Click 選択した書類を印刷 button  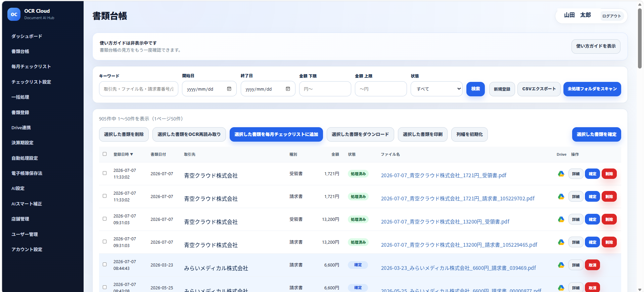pyautogui.click(x=423, y=134)
